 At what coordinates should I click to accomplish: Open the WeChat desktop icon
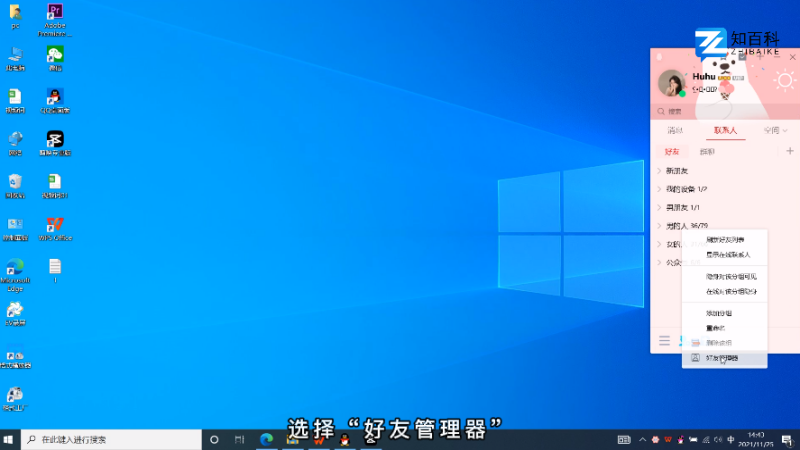pos(55,55)
